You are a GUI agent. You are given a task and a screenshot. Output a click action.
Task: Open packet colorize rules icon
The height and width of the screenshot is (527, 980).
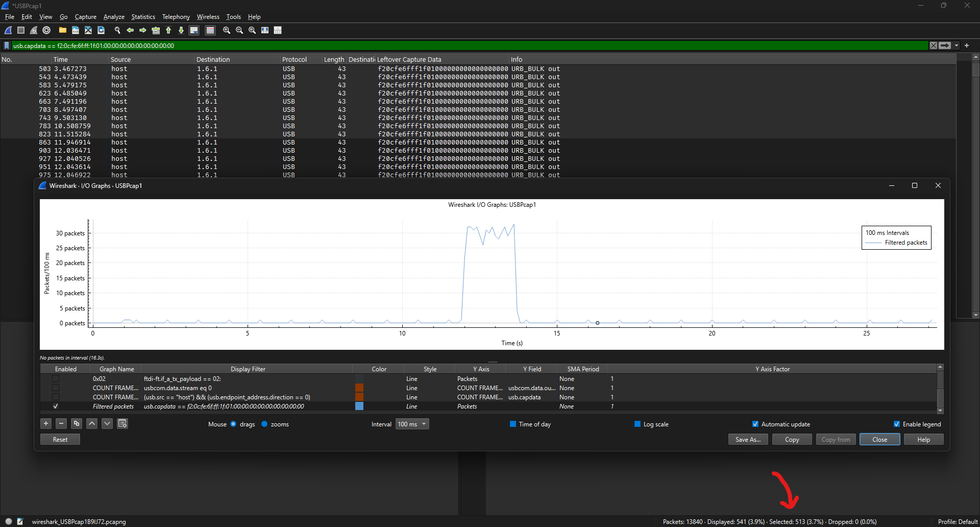coord(210,30)
